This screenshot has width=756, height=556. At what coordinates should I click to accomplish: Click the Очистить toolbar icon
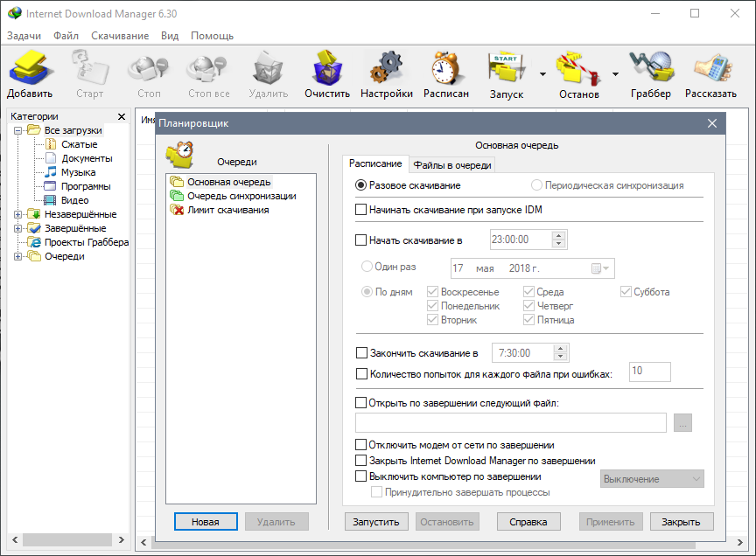coord(327,68)
